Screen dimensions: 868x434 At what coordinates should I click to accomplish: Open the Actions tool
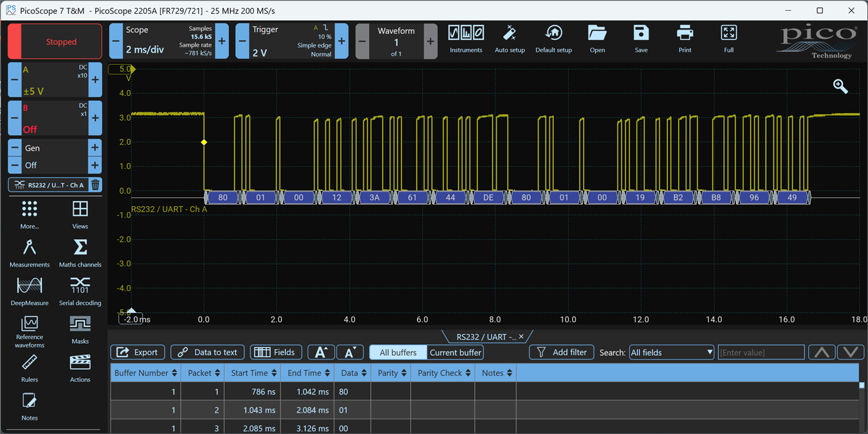click(x=80, y=369)
